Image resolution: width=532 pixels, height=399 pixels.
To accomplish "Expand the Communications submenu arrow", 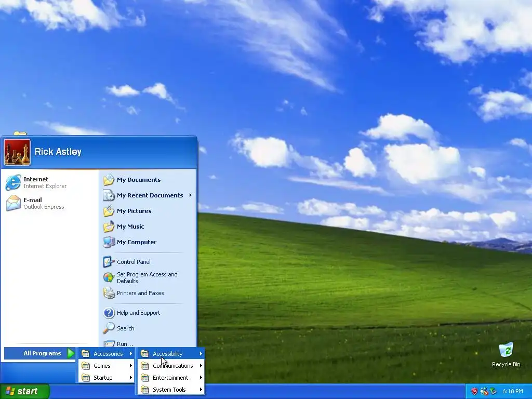I will (201, 366).
